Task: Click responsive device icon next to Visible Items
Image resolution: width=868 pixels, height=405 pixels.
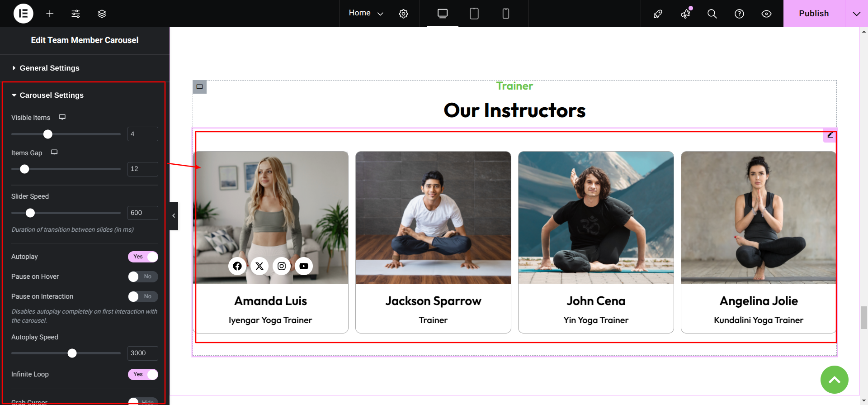Action: [x=62, y=117]
